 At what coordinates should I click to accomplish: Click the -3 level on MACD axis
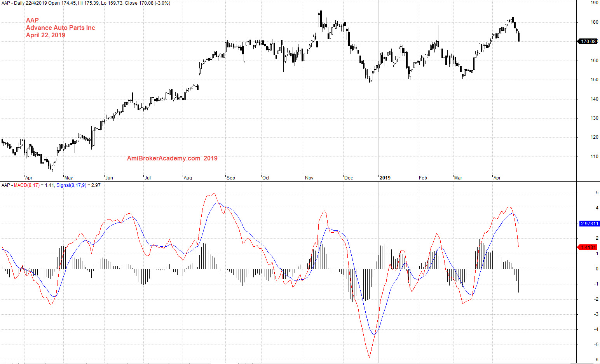pyautogui.click(x=596, y=314)
